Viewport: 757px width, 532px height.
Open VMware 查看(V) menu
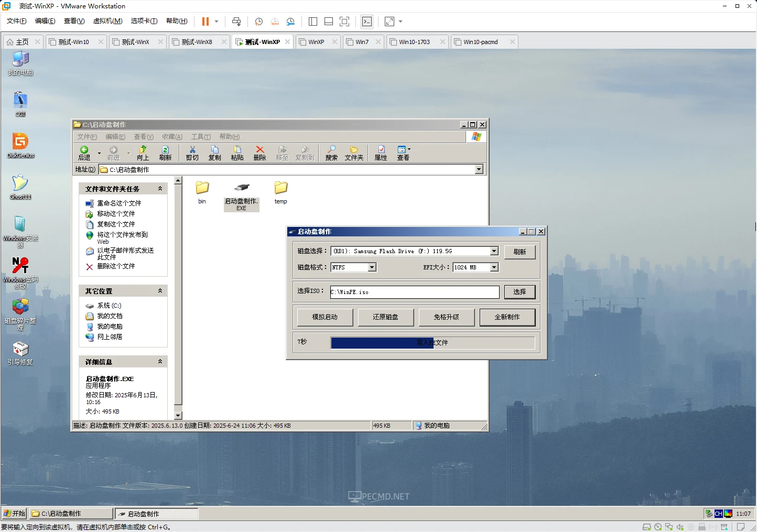click(74, 21)
